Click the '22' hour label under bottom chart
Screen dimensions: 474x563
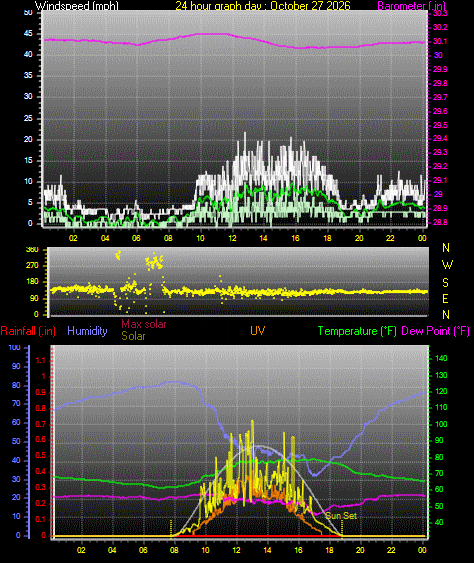coord(391,550)
